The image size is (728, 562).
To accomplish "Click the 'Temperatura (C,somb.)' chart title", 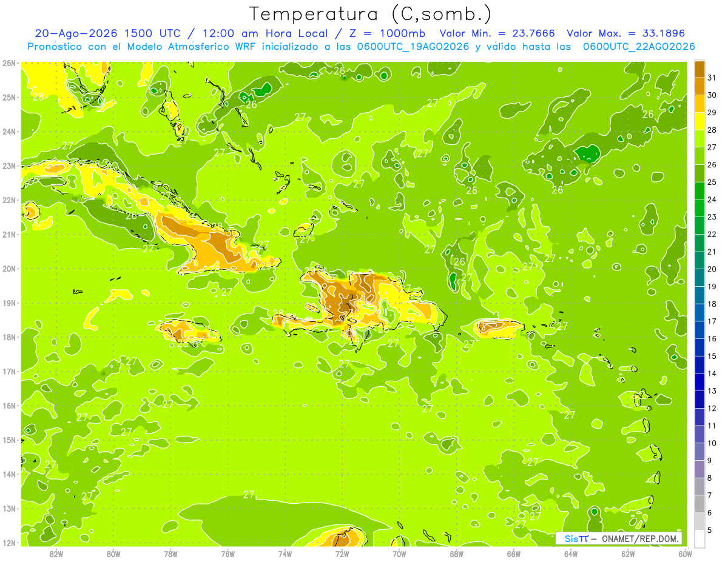I will (x=370, y=14).
